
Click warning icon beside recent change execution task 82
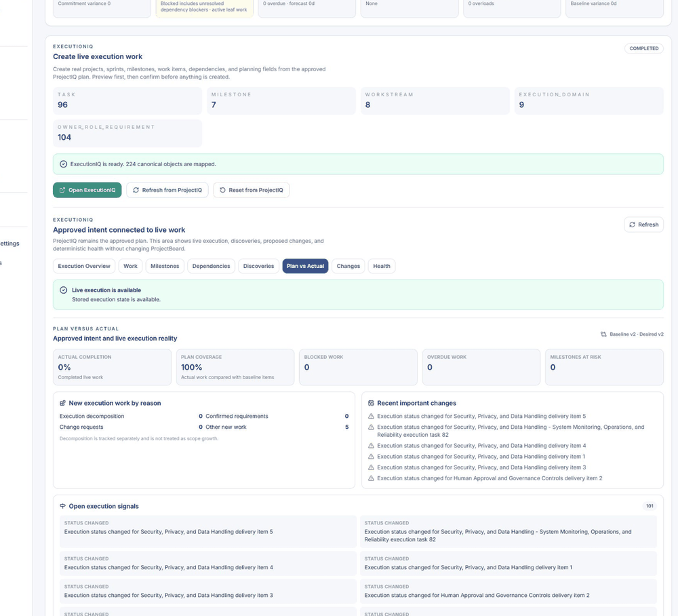pos(371,427)
